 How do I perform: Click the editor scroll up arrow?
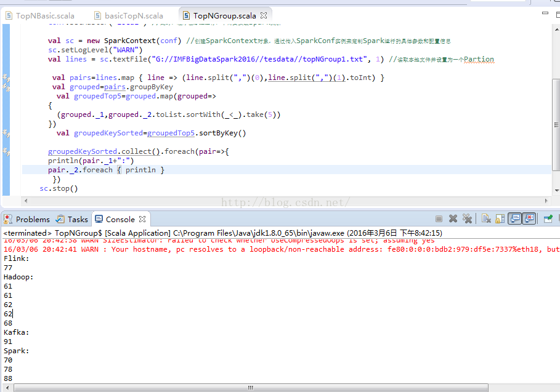click(x=556, y=30)
